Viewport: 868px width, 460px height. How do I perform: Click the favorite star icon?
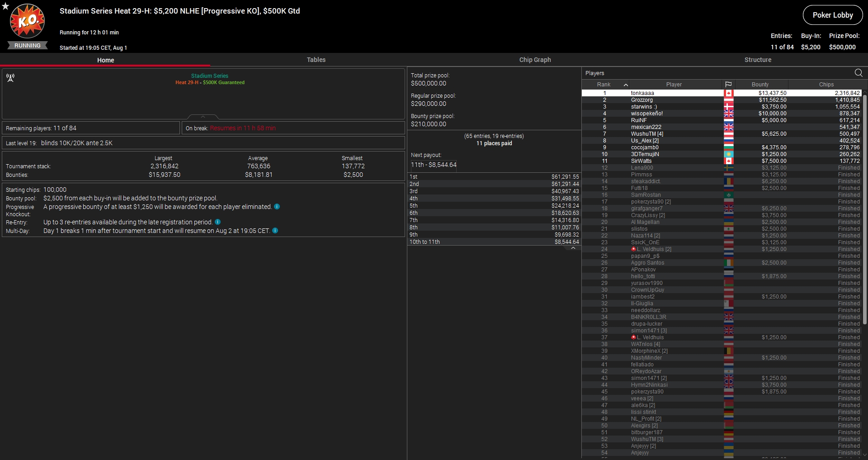[5, 6]
